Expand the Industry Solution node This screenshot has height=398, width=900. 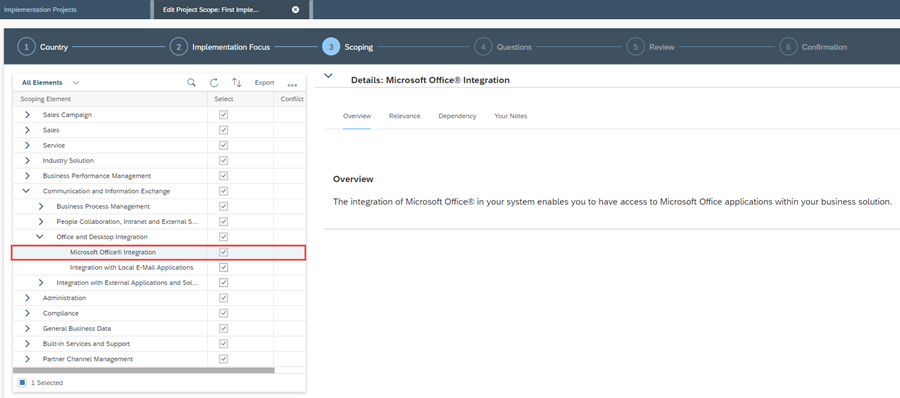click(27, 161)
